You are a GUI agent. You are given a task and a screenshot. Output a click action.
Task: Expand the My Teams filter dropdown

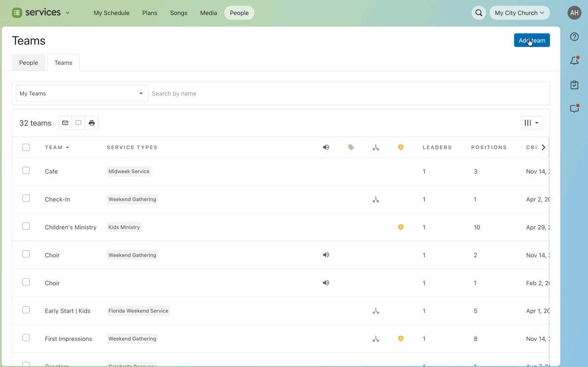pyautogui.click(x=82, y=93)
